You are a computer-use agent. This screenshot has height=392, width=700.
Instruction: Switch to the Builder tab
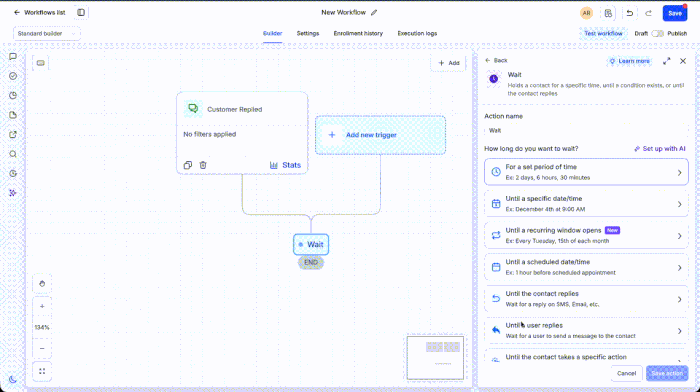coord(272,33)
